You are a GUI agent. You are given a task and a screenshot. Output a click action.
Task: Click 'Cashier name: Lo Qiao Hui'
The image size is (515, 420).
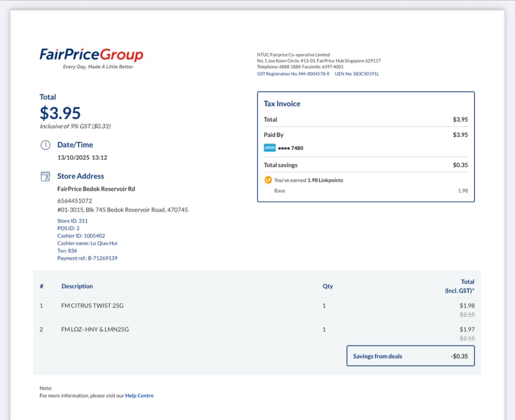(x=87, y=243)
